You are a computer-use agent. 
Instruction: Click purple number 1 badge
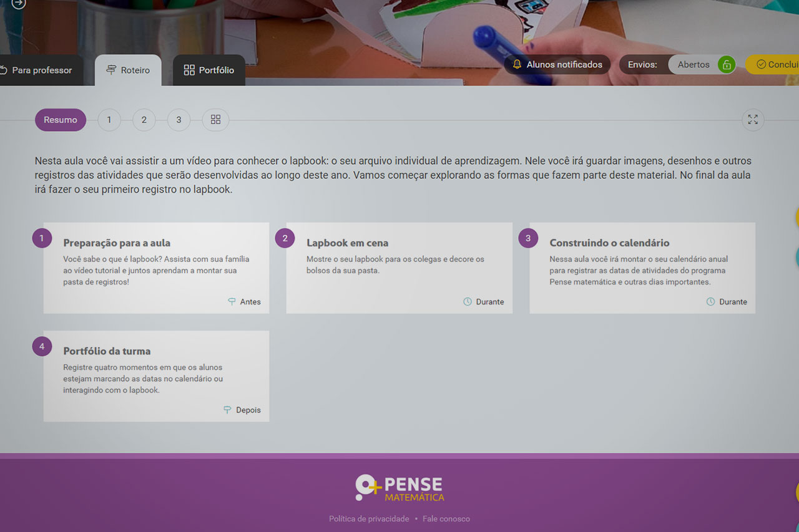pos(42,238)
